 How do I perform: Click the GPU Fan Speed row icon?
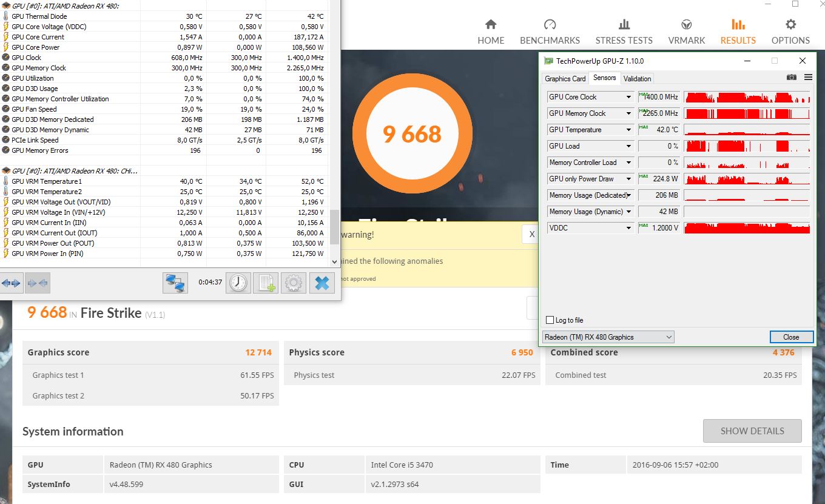(6, 109)
